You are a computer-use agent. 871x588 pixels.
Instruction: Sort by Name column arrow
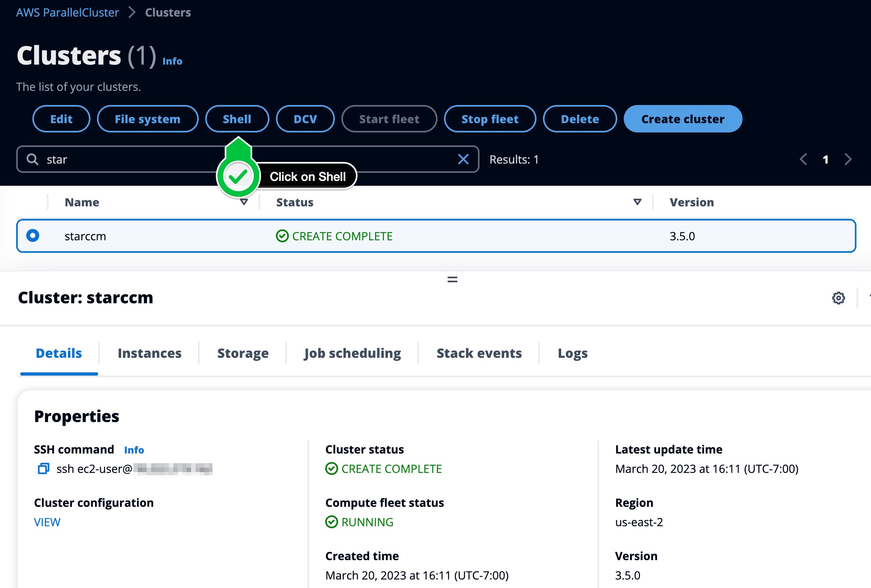[x=244, y=202]
